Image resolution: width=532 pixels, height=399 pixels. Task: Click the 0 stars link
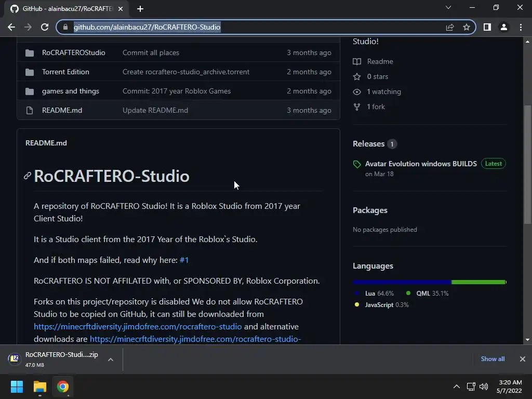[x=377, y=77]
